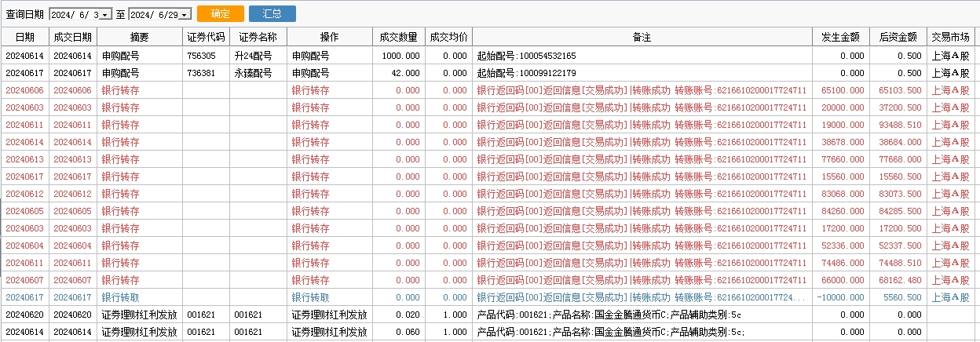Image resolution: width=980 pixels, height=342 pixels.
Task: Click the 交易市场 column header
Action: (x=950, y=38)
